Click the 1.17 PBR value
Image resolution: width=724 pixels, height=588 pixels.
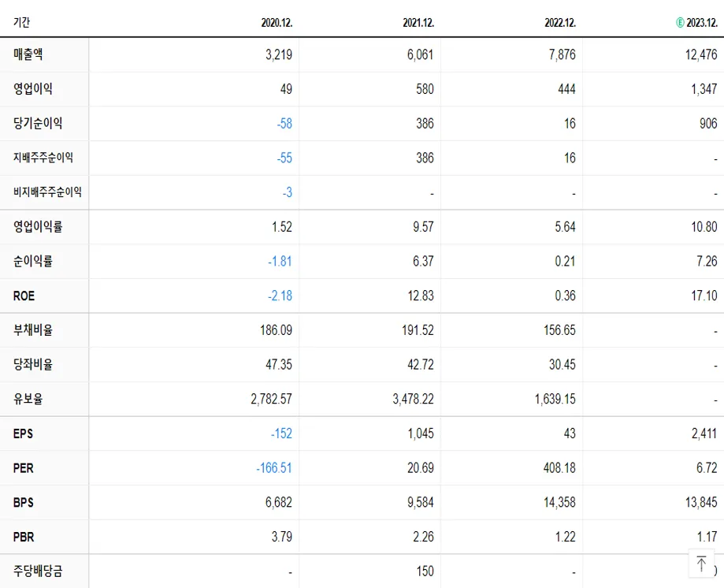pyautogui.click(x=707, y=537)
